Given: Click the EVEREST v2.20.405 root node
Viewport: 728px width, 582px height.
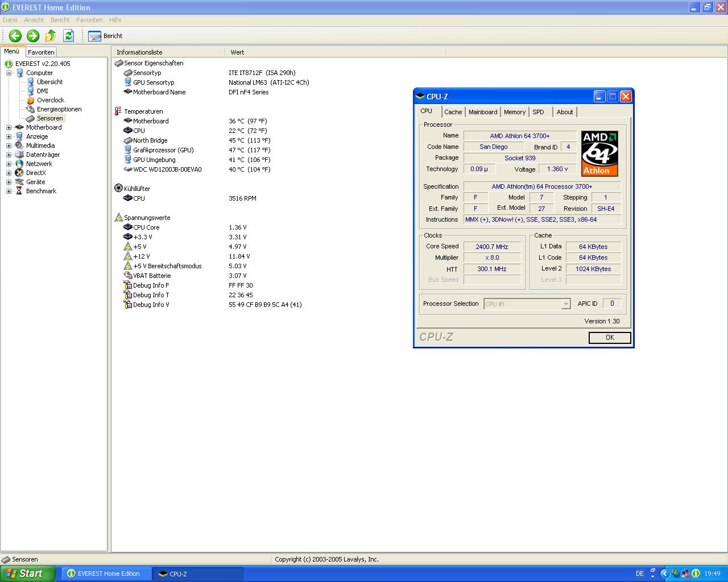Looking at the screenshot, I should [x=43, y=64].
